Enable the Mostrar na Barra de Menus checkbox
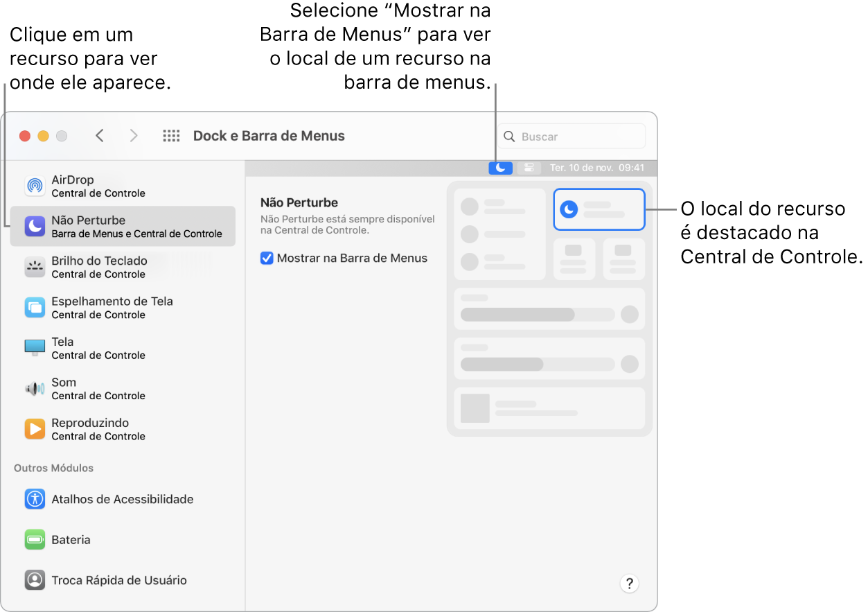Viewport: 868px width, 612px height. tap(267, 257)
